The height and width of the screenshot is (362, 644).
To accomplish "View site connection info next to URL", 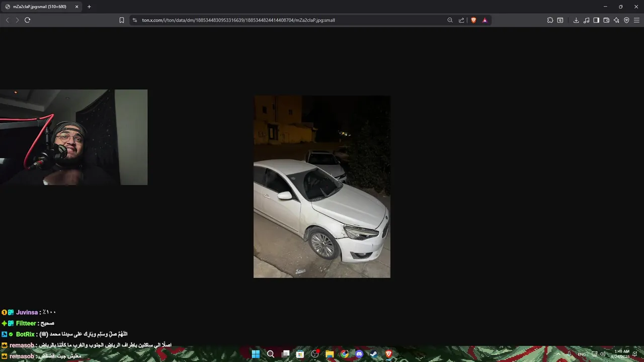I will coord(135,20).
